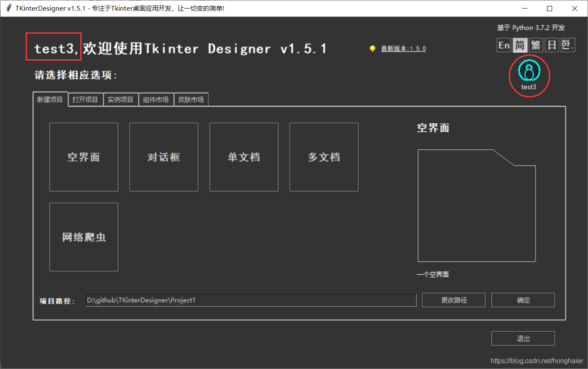Click the cyan user avatar icon
The height and width of the screenshot is (369, 588).
pyautogui.click(x=529, y=71)
